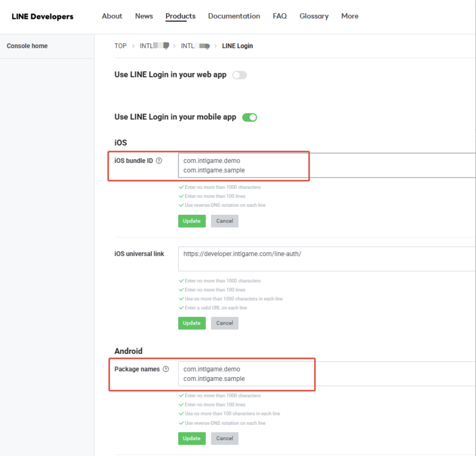
Task: Click Cancel under iOS bundle ID
Action: point(225,221)
